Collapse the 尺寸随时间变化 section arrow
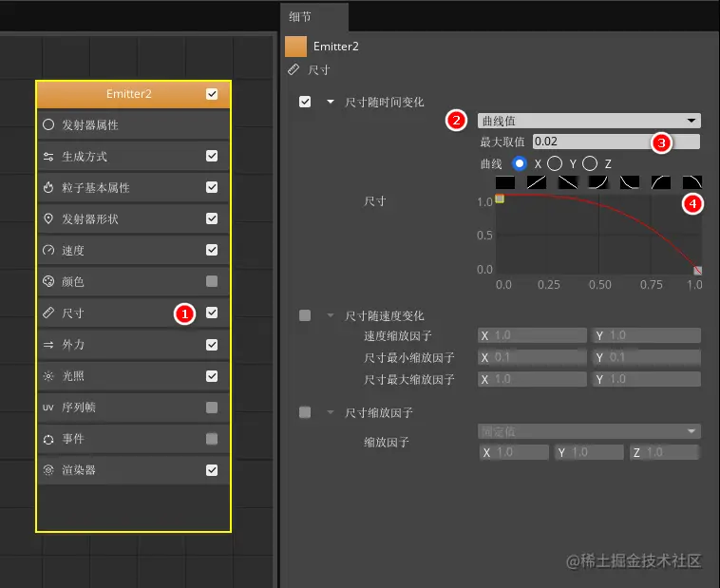Screen dimensions: 720x588 point(331,102)
